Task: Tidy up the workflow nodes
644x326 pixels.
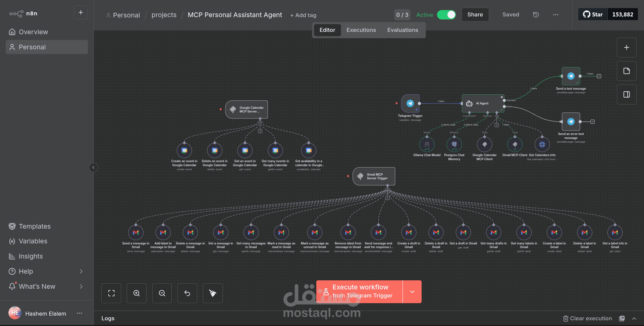Action: tap(213, 293)
